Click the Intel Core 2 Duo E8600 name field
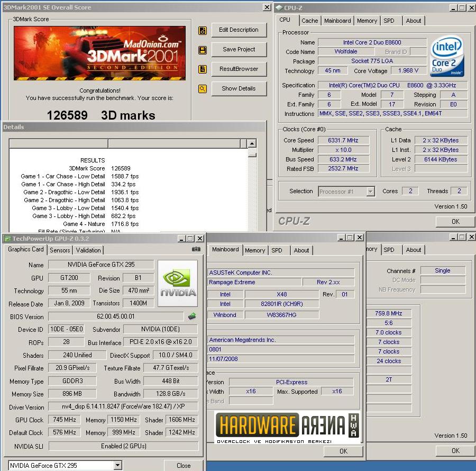The image size is (476, 471). pos(372,42)
